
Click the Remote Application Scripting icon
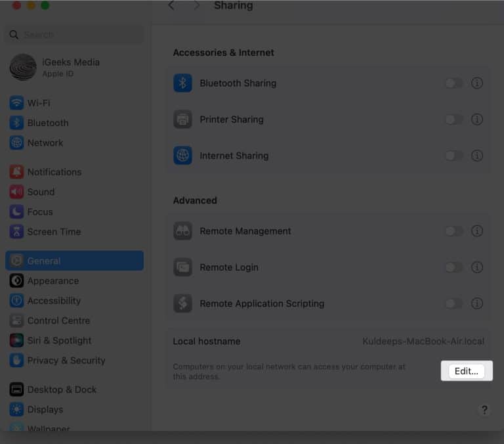coord(182,303)
